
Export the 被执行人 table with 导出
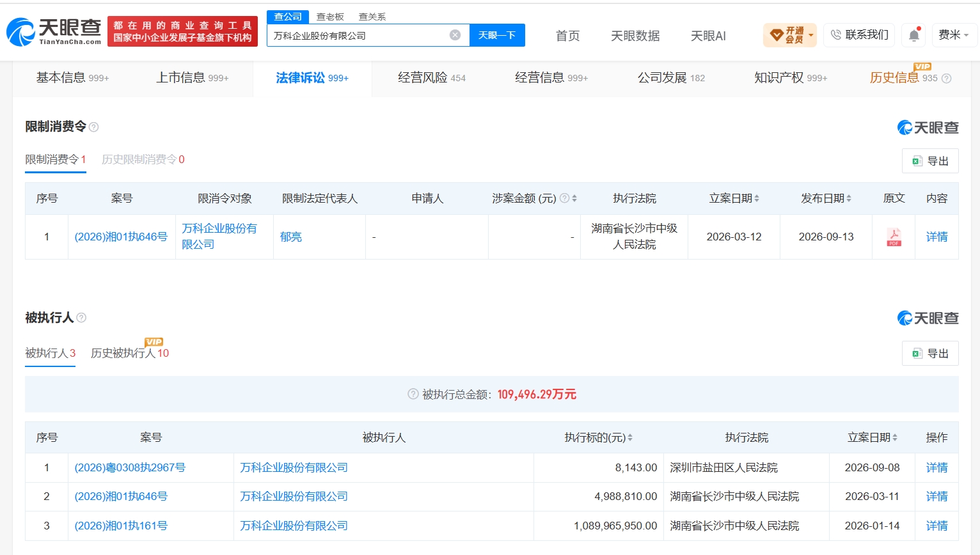pyautogui.click(x=930, y=354)
